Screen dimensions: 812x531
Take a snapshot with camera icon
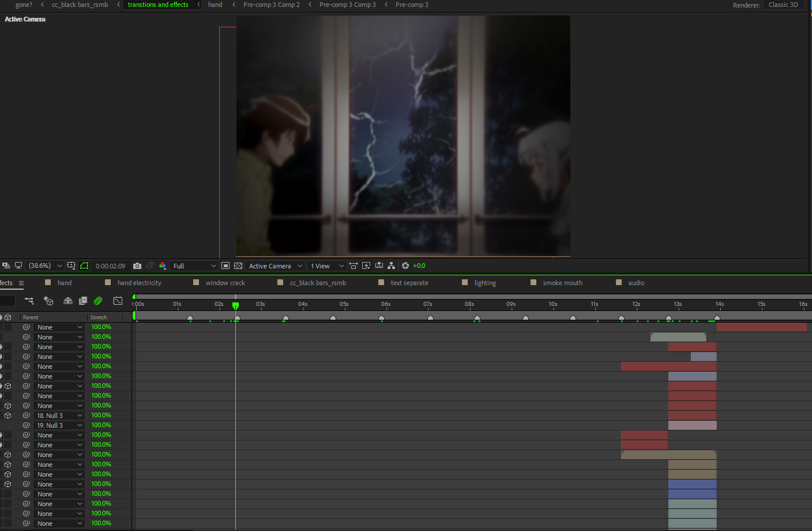coord(137,266)
